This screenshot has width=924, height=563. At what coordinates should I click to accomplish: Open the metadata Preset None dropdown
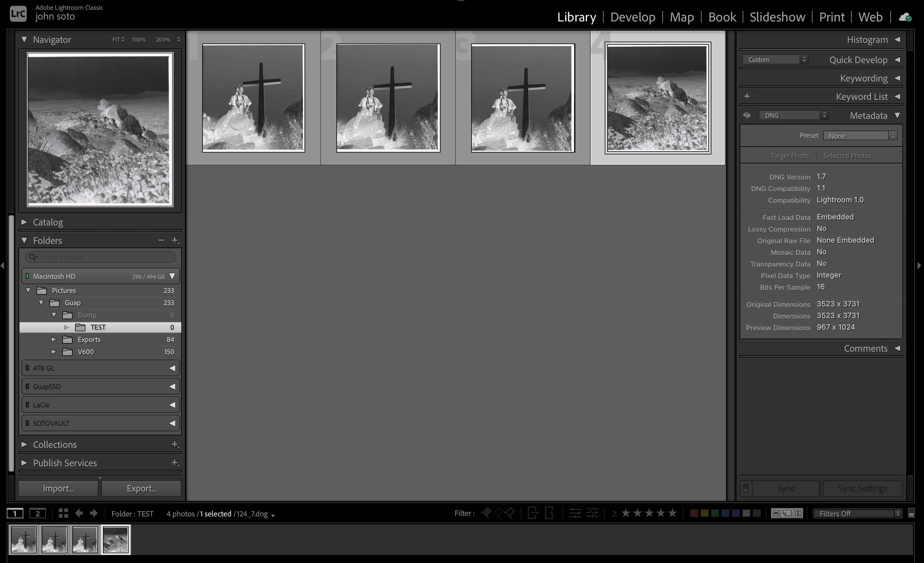860,136
